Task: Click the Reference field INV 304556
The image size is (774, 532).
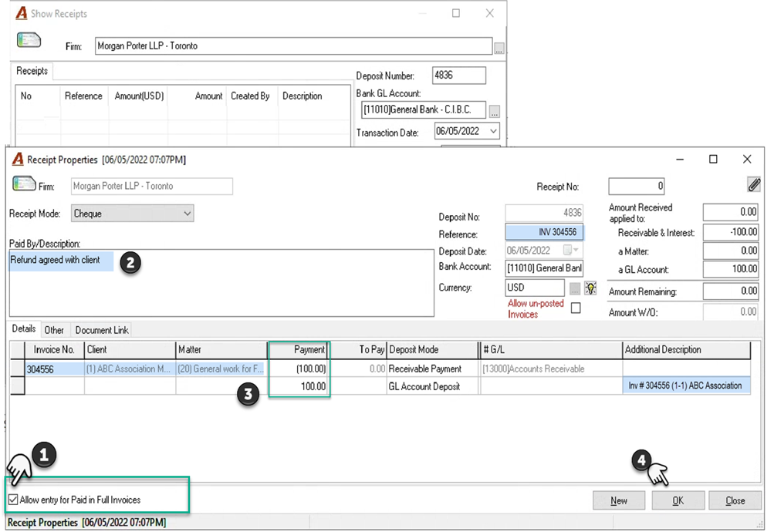Action: (544, 232)
